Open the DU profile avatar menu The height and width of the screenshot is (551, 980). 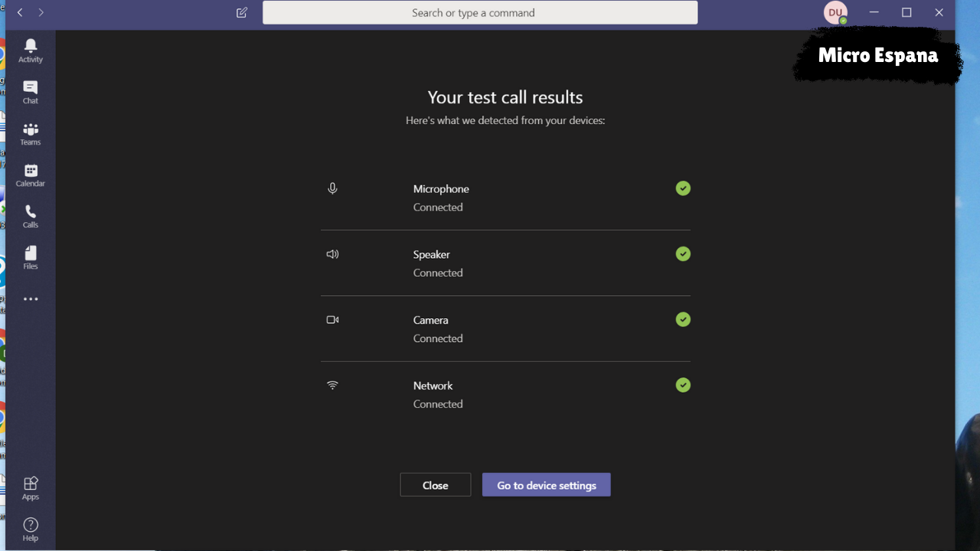(835, 13)
